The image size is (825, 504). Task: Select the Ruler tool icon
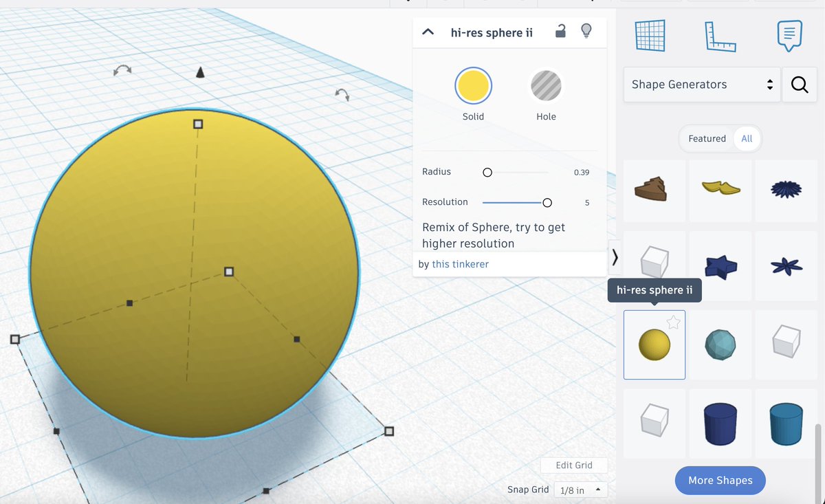click(720, 36)
